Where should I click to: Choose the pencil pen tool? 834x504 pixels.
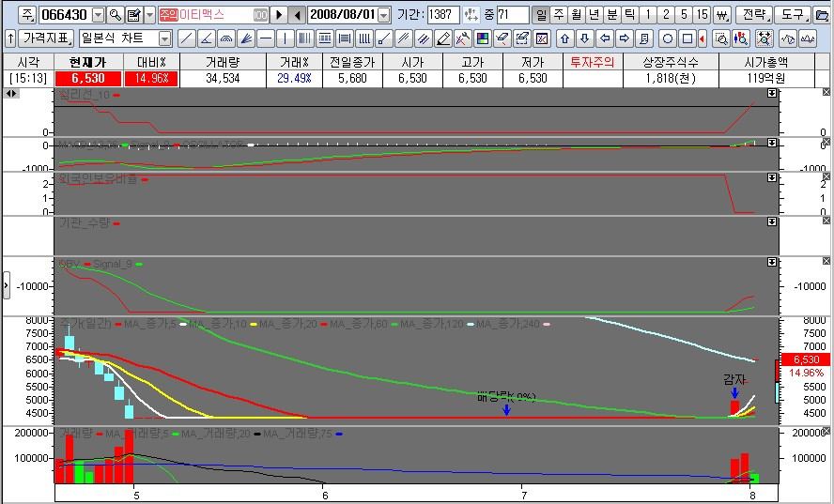443,38
